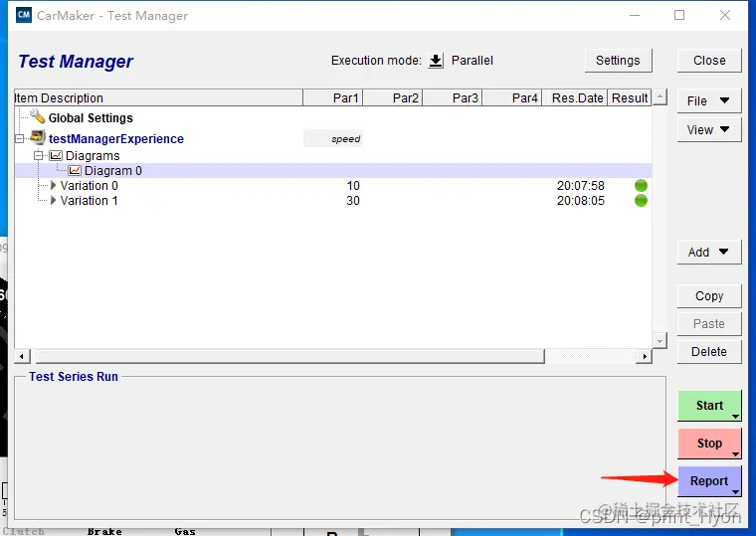Click the Copy button

(x=708, y=296)
